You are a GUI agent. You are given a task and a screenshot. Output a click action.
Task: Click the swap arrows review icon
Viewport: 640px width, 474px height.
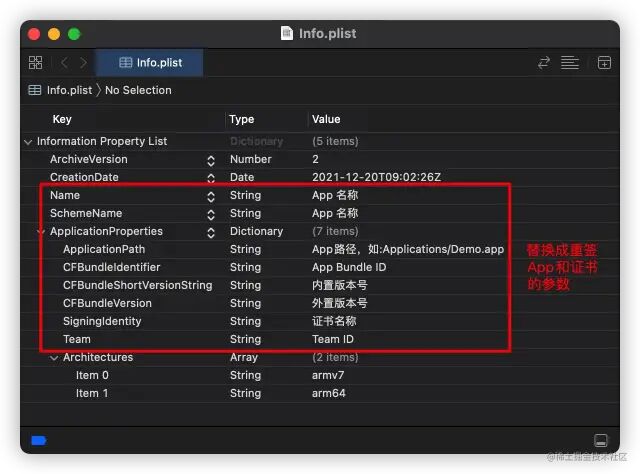544,62
